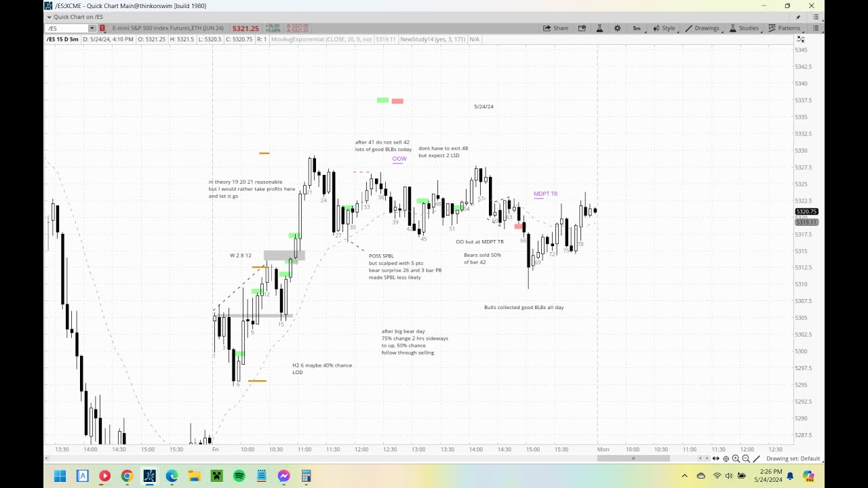Click the chart horizontal scrollbar thumb
Screen dimensions: 868x488
point(633,459)
